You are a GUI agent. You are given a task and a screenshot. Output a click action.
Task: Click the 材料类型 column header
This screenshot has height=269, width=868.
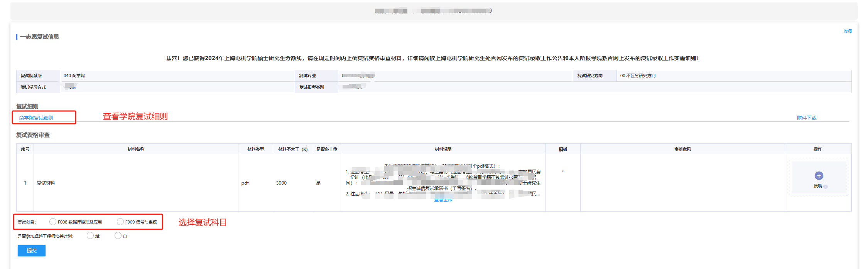tap(255, 149)
